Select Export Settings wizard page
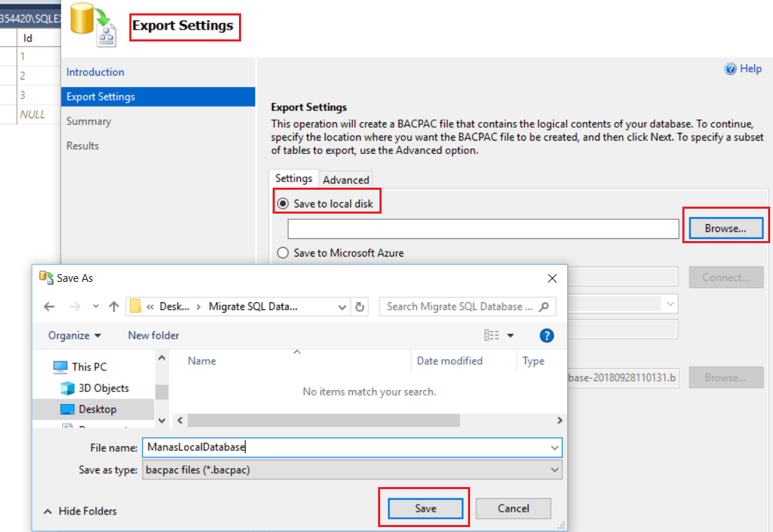Viewport: 773px width, 532px height. [158, 97]
